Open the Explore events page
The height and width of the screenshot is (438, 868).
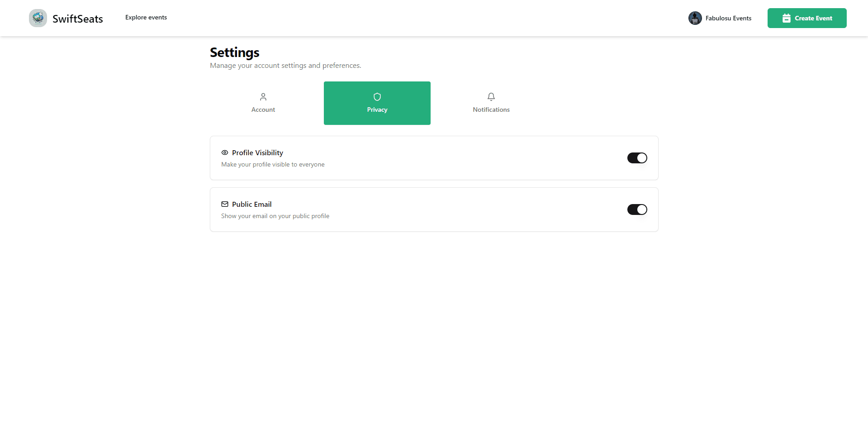tap(146, 17)
